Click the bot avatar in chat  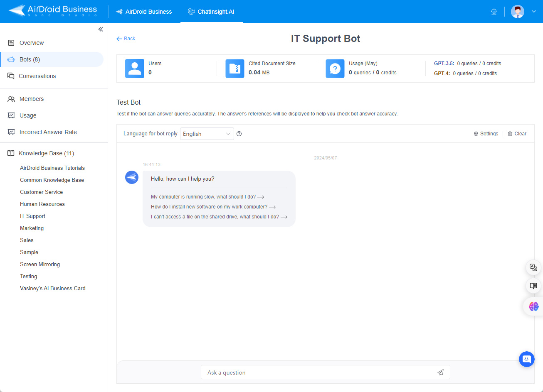[132, 177]
